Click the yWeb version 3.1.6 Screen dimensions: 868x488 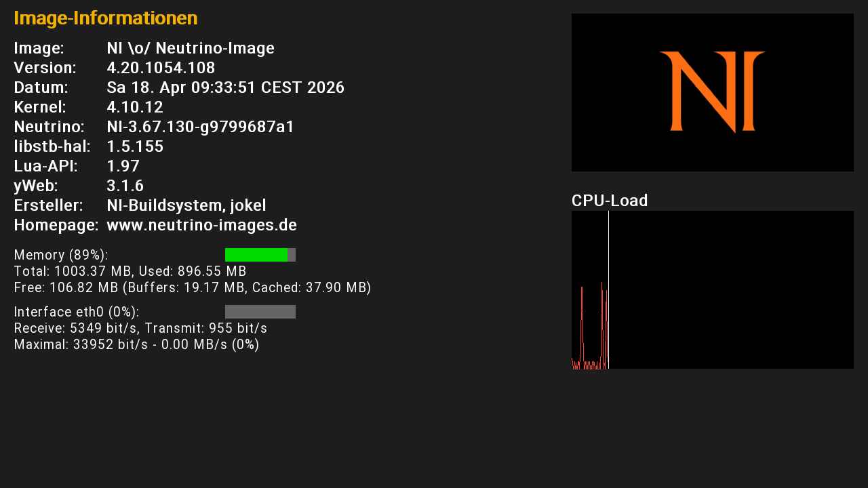point(125,186)
